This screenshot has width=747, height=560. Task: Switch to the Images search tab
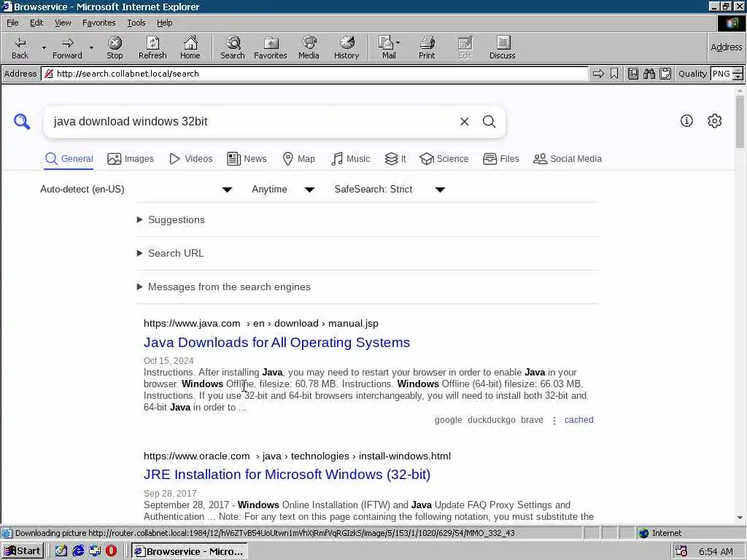[131, 159]
